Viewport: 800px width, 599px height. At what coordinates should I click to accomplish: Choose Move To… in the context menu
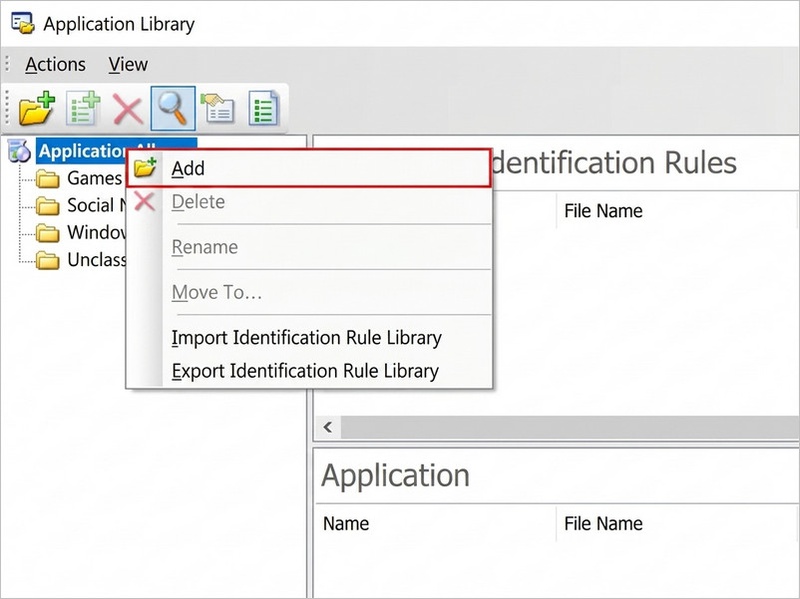(309, 292)
